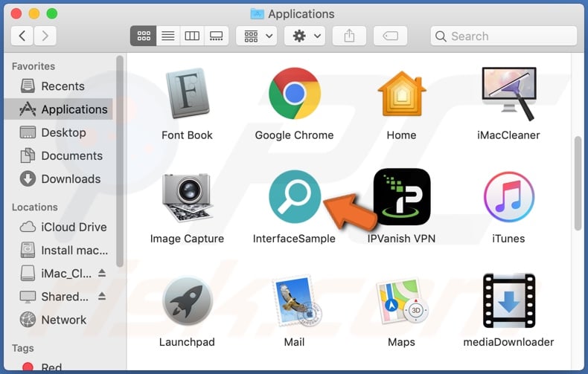Select the Image Capture app icon
Viewport: 588px width, 374px height.
[188, 198]
